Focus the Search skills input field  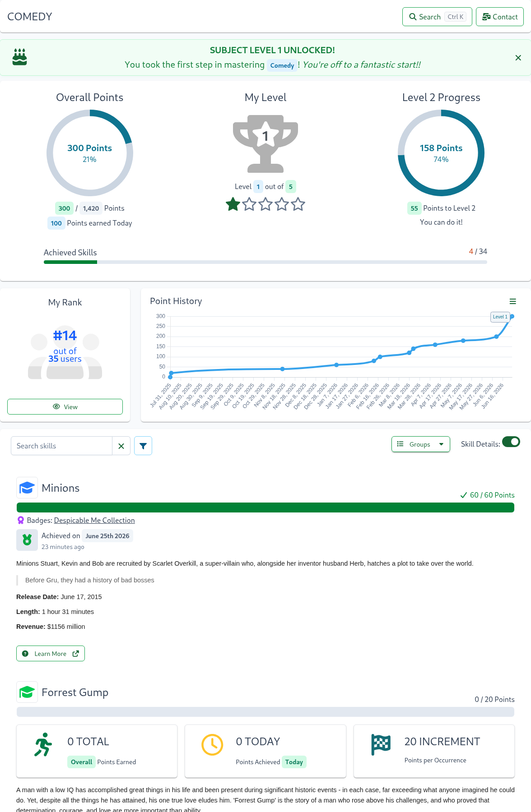click(x=61, y=446)
